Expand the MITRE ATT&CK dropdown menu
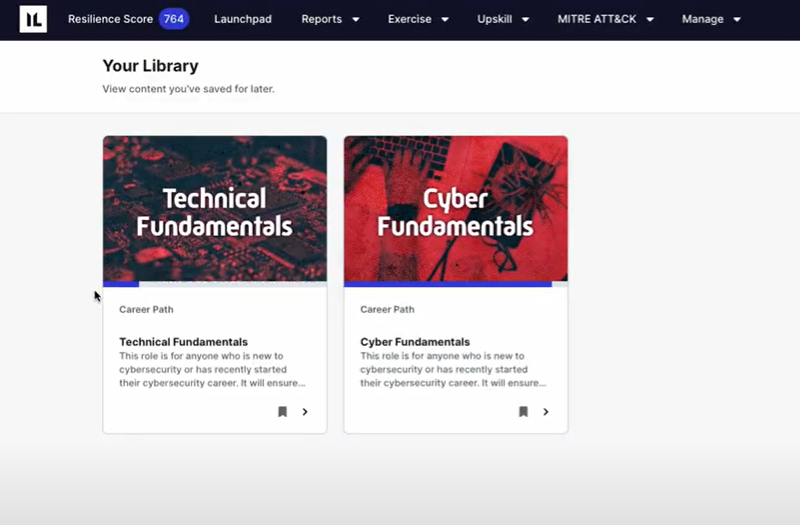This screenshot has width=800, height=525. (x=605, y=19)
